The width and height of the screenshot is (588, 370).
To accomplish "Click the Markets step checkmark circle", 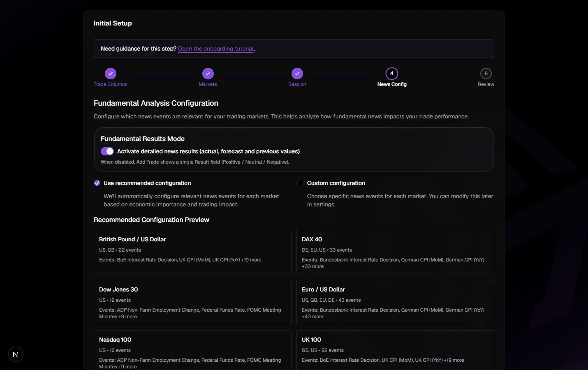I will tap(208, 74).
